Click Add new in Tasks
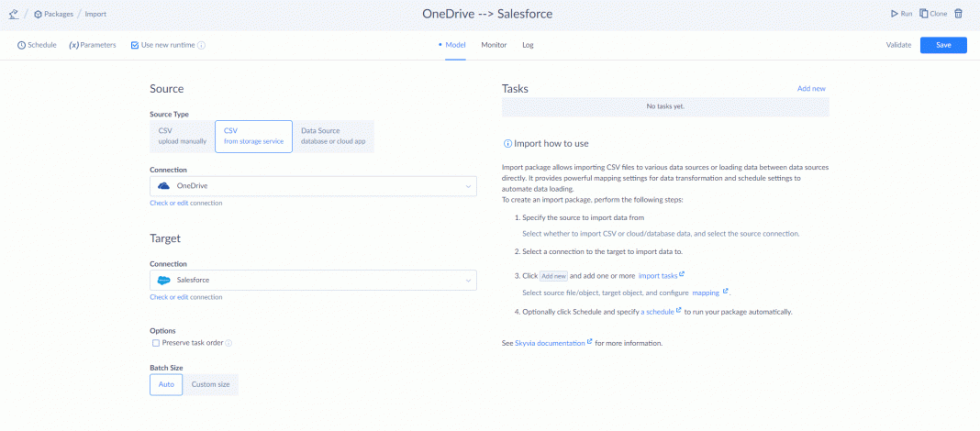The width and height of the screenshot is (980, 431). click(811, 88)
